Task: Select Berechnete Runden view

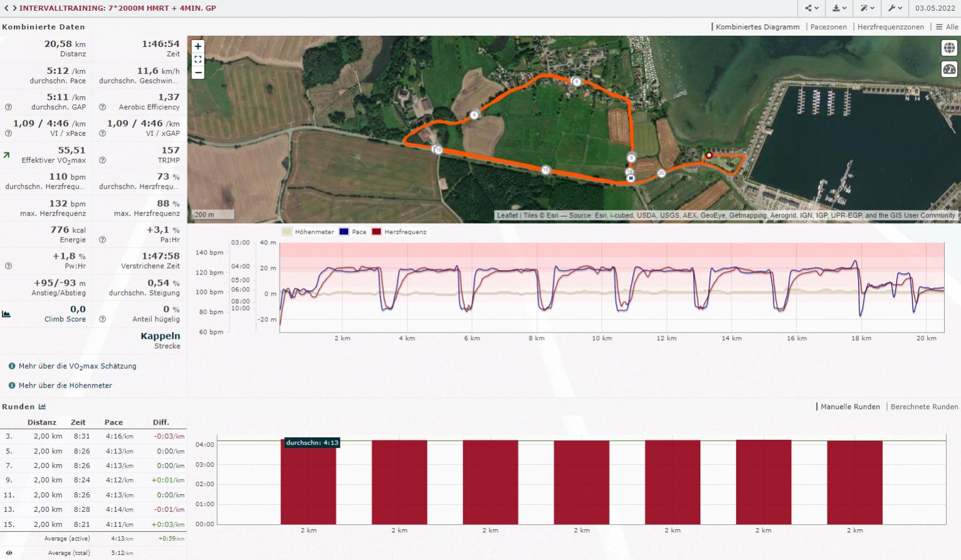Action: tap(924, 407)
